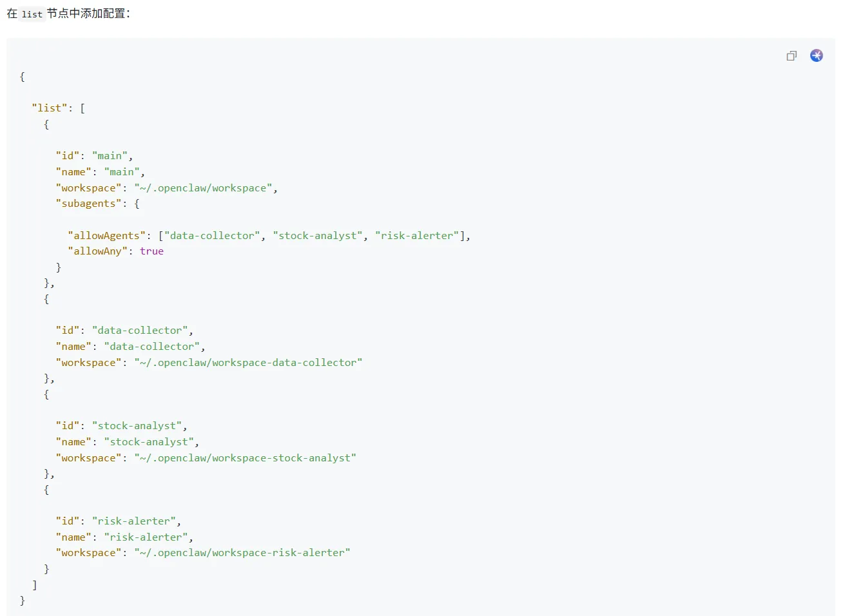This screenshot has height=616, width=854.
Task: Click the workspace-risk-alerter path string
Action: [242, 553]
